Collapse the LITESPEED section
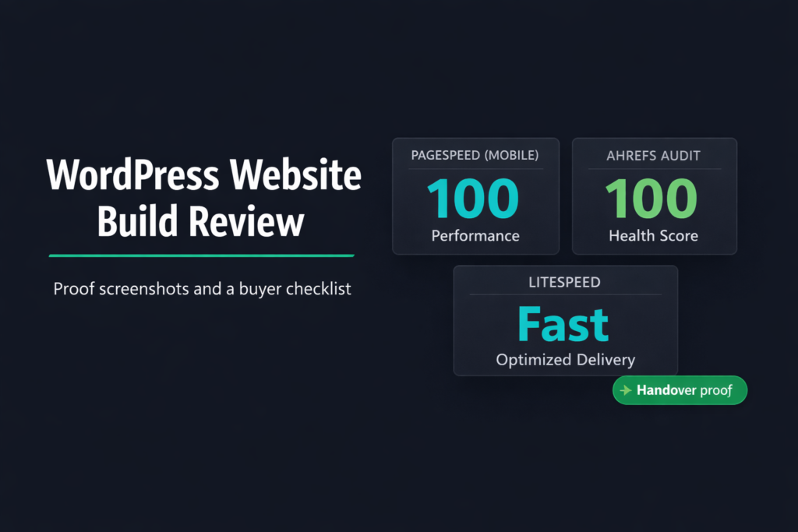The width and height of the screenshot is (798, 532). [565, 282]
